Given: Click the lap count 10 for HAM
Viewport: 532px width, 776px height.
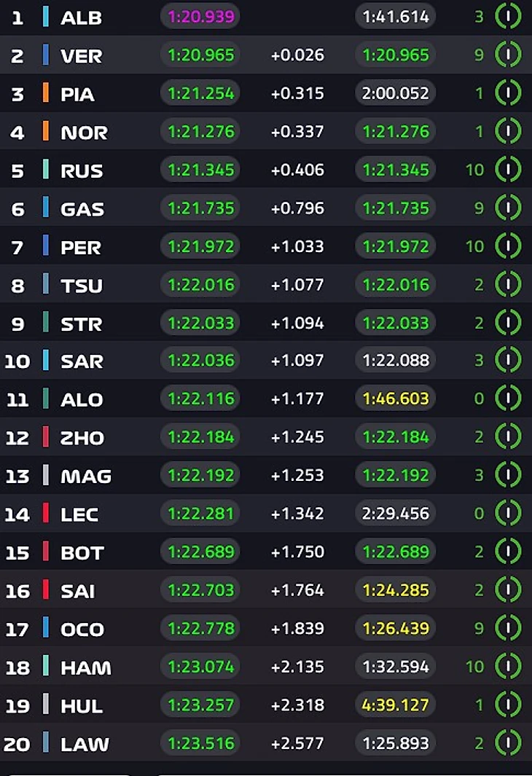Looking at the screenshot, I should pyautogui.click(x=474, y=666).
